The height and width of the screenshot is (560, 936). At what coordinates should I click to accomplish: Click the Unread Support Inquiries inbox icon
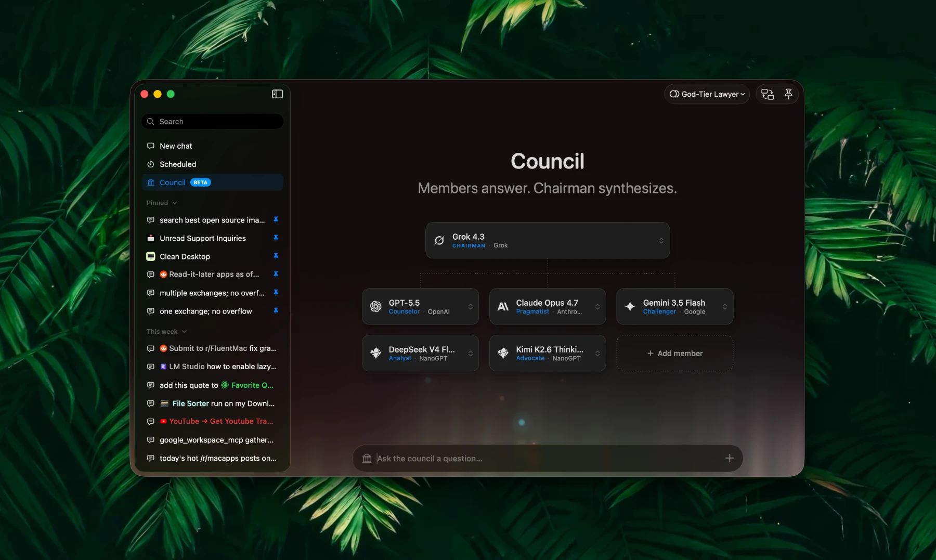[151, 238]
